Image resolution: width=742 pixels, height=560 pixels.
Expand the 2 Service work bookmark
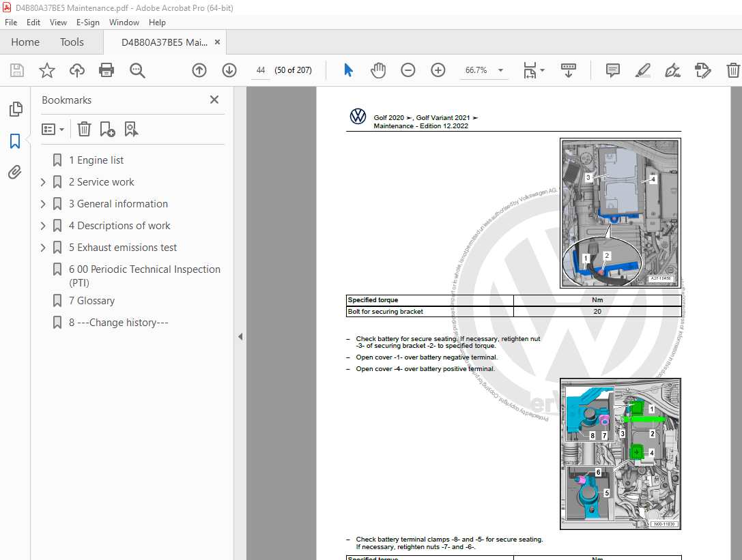(x=43, y=182)
